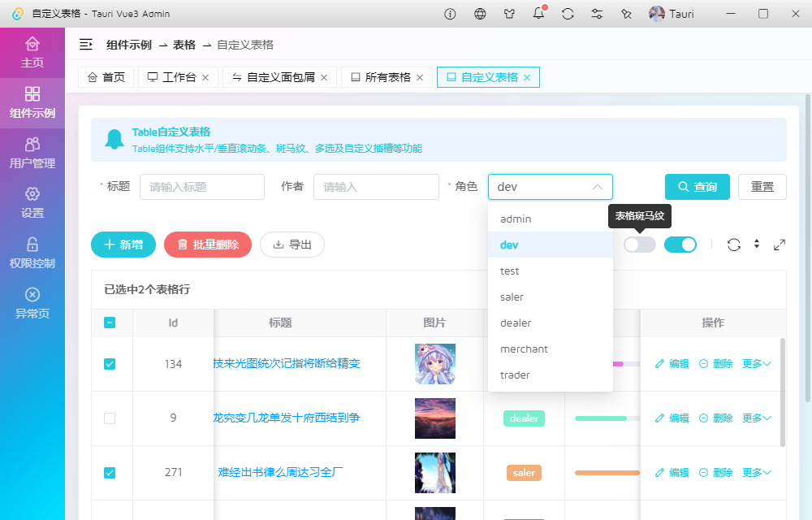This screenshot has width=812, height=520.
Task: Switch to the 工作台 tab
Action: pos(178,77)
